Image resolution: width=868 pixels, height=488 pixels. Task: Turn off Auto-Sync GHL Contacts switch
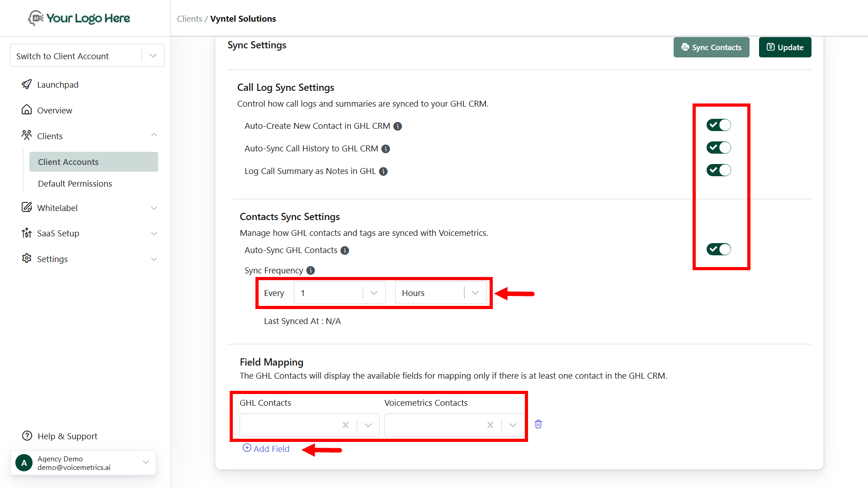(718, 249)
